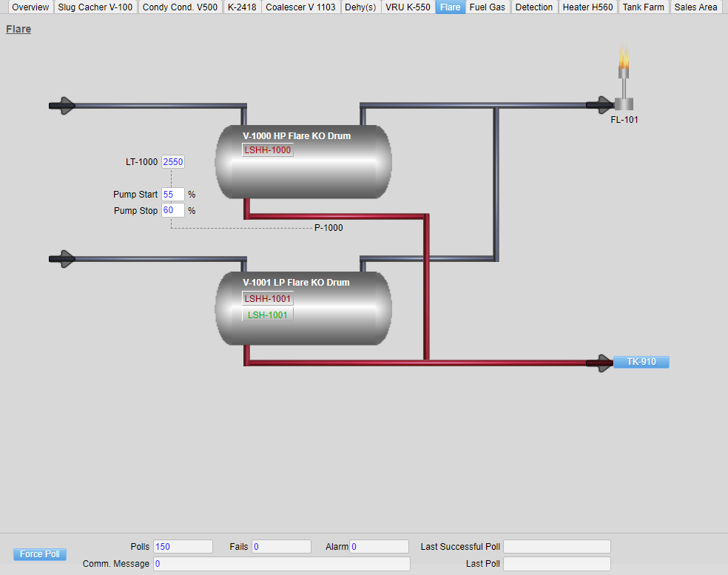The width and height of the screenshot is (728, 575).
Task: Open the Dehy(s) tab
Action: (360, 7)
